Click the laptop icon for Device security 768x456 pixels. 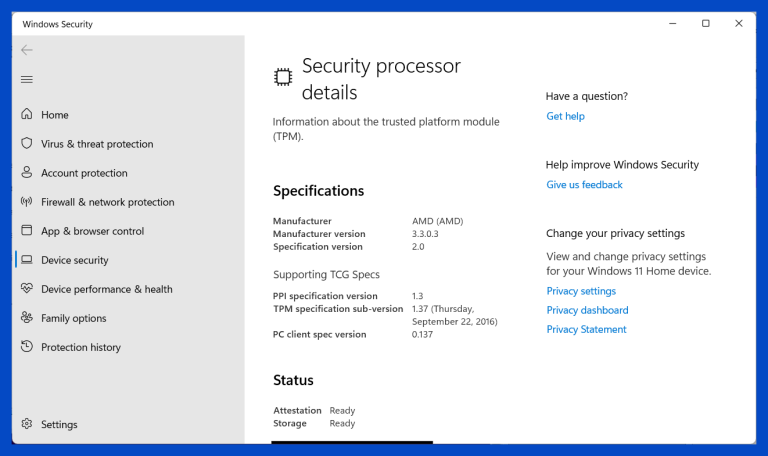click(27, 260)
